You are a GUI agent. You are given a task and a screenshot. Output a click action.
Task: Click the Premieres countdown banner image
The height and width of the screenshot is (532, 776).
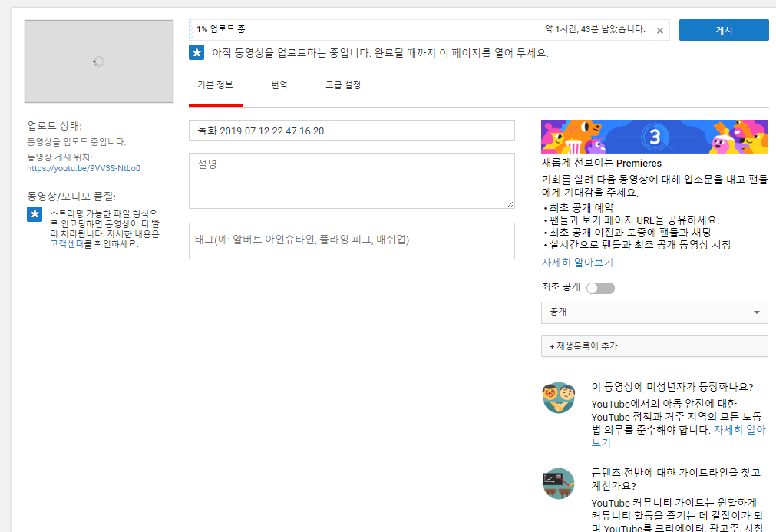coord(654,137)
